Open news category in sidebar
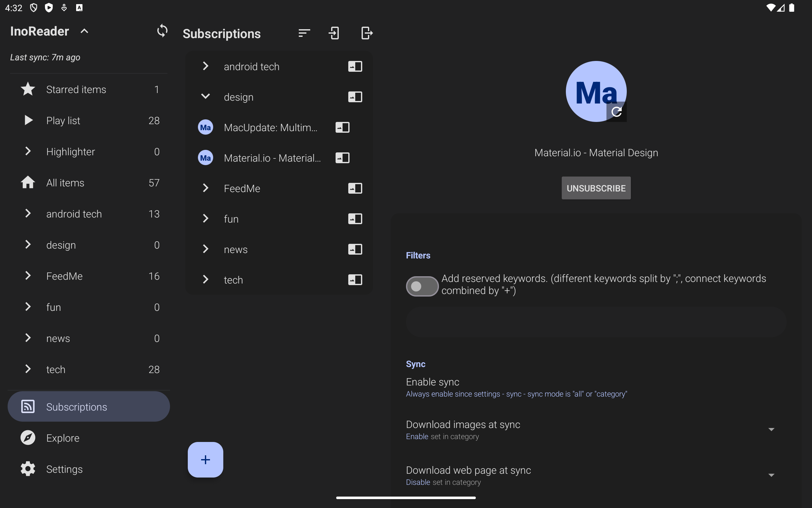Viewport: 812px width, 508px height. (88, 338)
